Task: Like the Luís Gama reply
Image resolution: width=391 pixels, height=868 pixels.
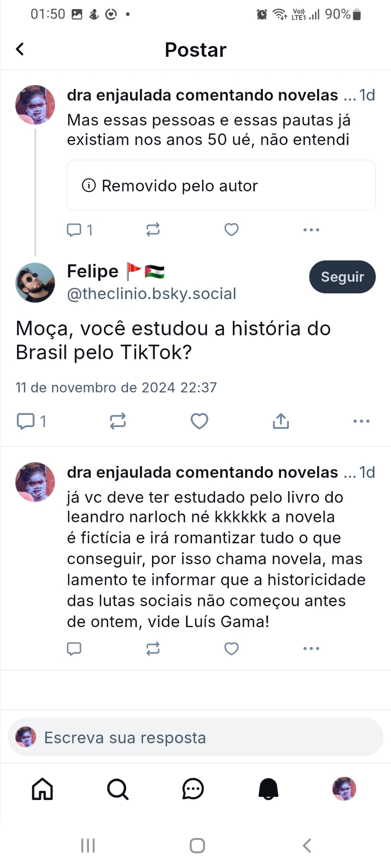Action: point(231,648)
